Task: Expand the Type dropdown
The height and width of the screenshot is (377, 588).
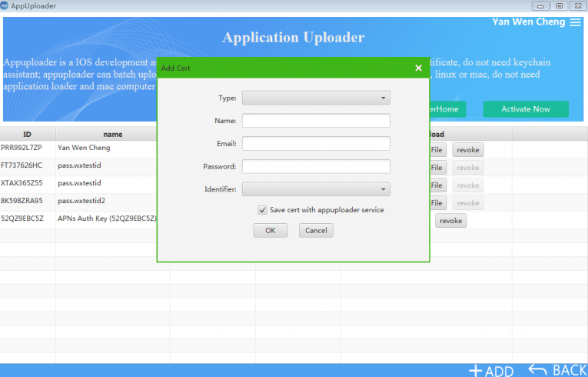Action: pos(316,98)
